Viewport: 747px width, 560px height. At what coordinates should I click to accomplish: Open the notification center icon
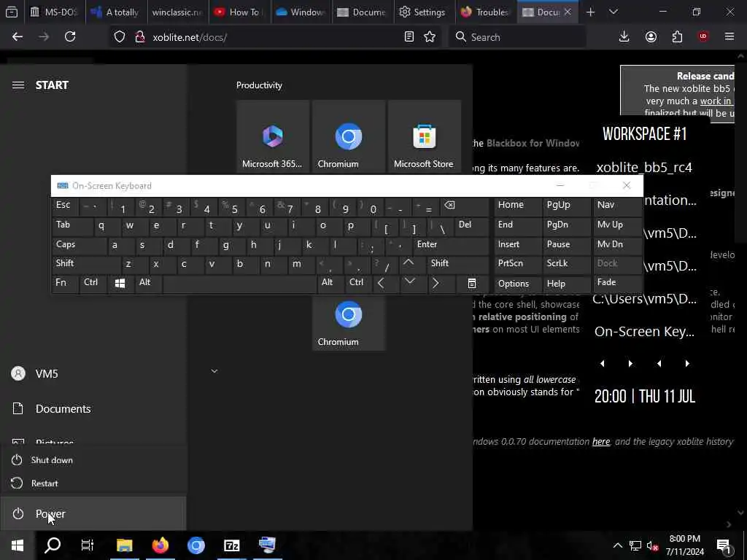[724, 545]
